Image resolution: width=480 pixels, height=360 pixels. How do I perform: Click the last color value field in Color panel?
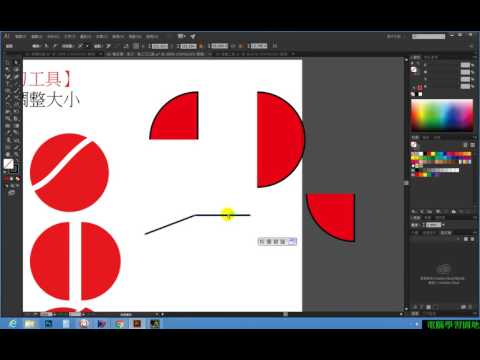coord(465,87)
